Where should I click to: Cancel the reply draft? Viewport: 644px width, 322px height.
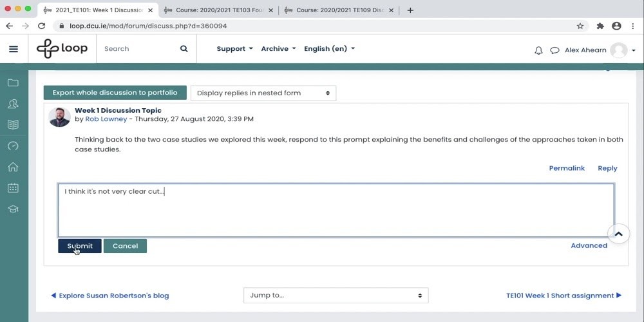125,246
